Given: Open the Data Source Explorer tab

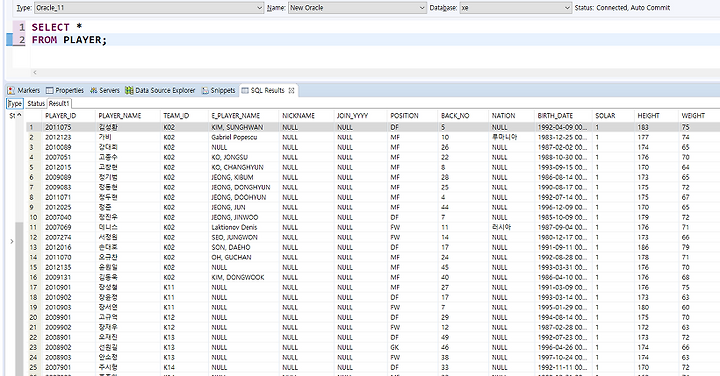Looking at the screenshot, I should click(x=160, y=90).
